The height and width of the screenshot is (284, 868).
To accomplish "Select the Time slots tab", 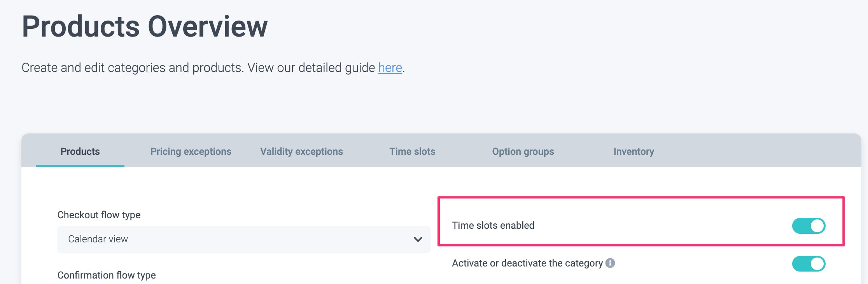I will 412,151.
